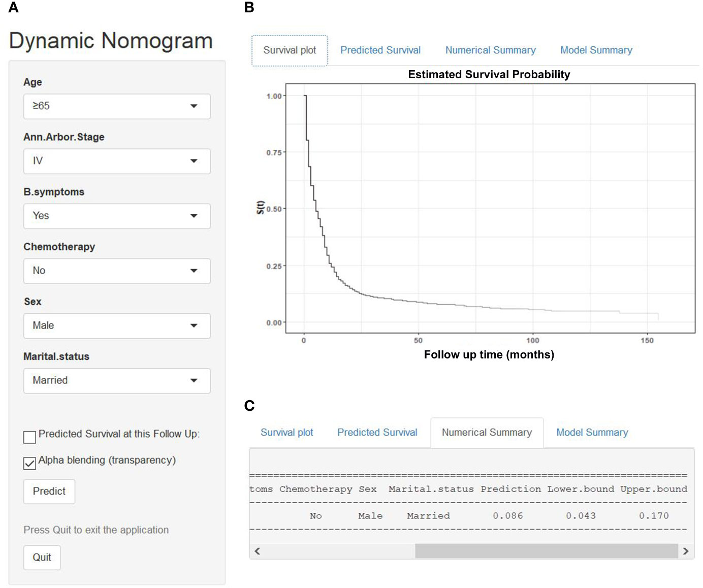
Task: Click the dropdown arrow of the Marital.status field
Action: (x=194, y=380)
